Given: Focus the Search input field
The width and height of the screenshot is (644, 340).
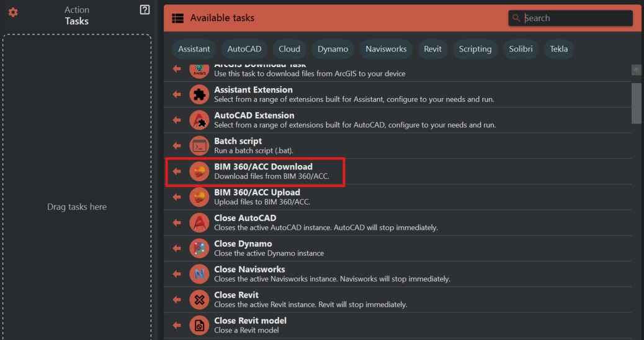Looking at the screenshot, I should [x=571, y=18].
